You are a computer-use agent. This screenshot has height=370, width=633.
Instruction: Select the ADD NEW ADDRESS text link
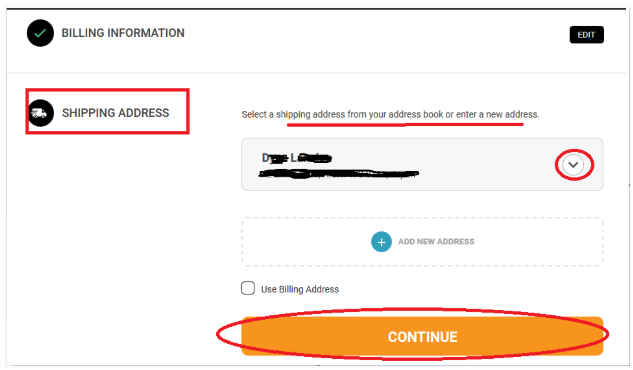436,241
